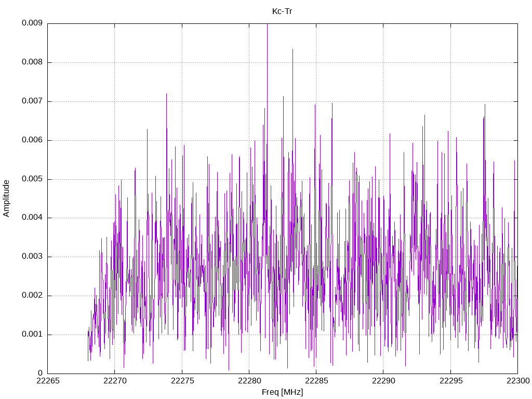Click the 0.006 y-axis tick label

[32, 140]
